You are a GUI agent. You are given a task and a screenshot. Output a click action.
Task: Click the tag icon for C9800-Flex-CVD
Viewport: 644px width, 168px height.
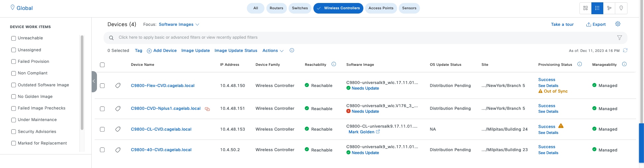[118, 86]
